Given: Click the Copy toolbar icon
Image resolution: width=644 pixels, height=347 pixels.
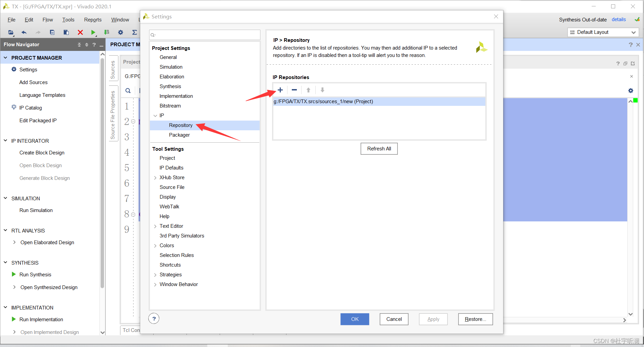Looking at the screenshot, I should pos(52,32).
